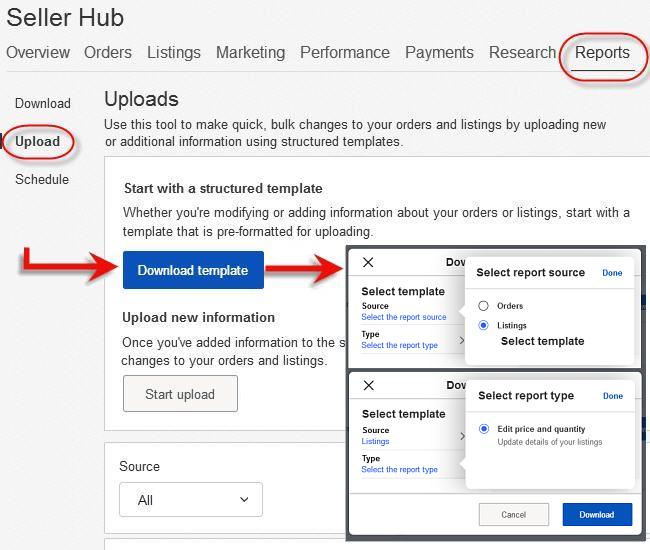Click 'Select the report source' link

coord(404,317)
